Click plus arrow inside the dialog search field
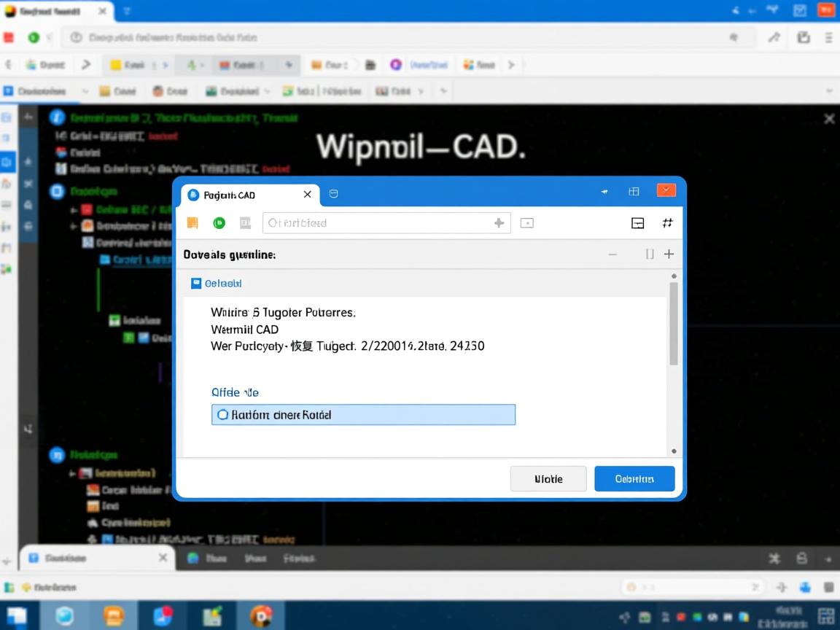 499,223
